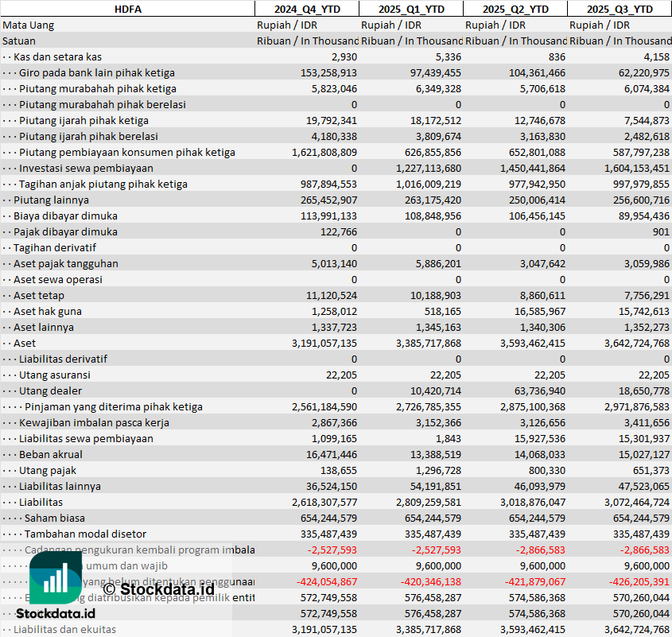Viewport: 672px width, 637px height.
Task: Select the HDFA header cell
Action: 127,9
